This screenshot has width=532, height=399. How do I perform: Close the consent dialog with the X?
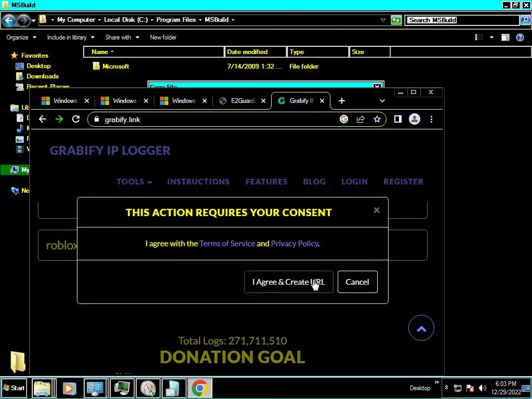(x=376, y=210)
